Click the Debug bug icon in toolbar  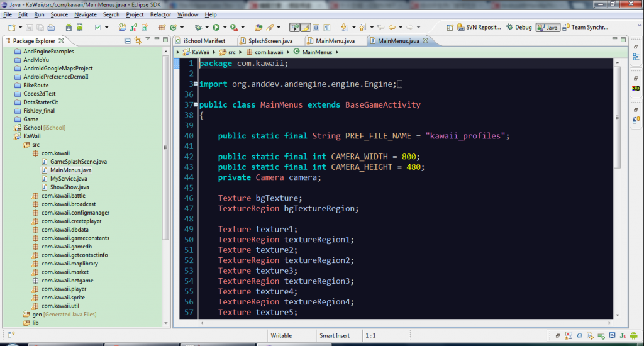198,28
